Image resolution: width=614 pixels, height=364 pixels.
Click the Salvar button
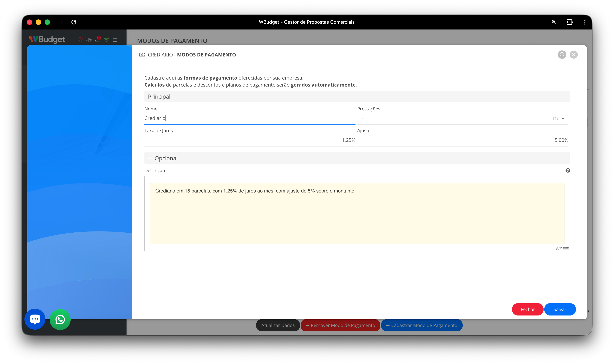[x=559, y=309]
